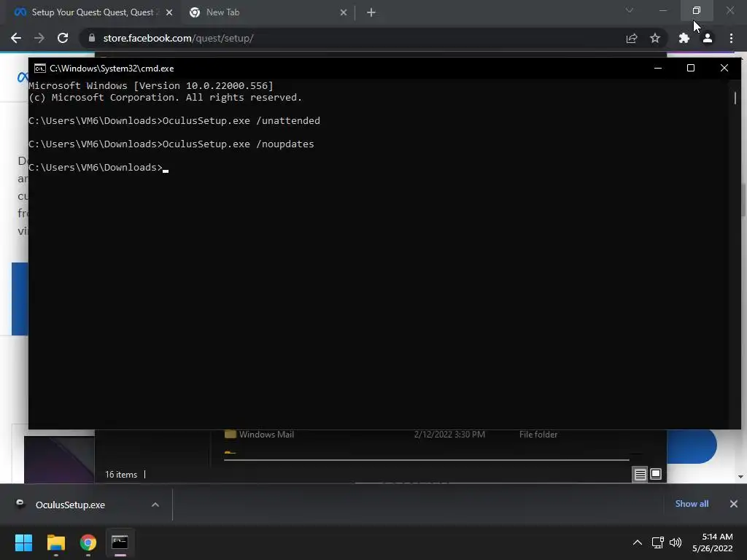Open Command Prompt taskbar icon
Viewport: 747px width, 560px height.
[x=120, y=542]
